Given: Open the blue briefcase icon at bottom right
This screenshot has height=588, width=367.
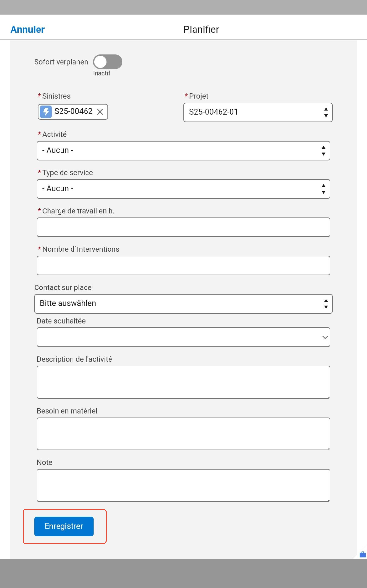Looking at the screenshot, I should [x=363, y=554].
